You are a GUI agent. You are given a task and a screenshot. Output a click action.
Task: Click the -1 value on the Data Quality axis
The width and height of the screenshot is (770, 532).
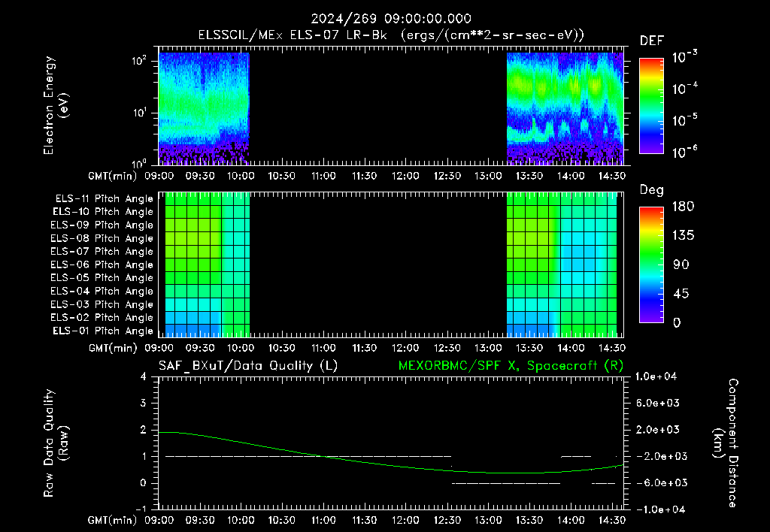click(x=141, y=509)
